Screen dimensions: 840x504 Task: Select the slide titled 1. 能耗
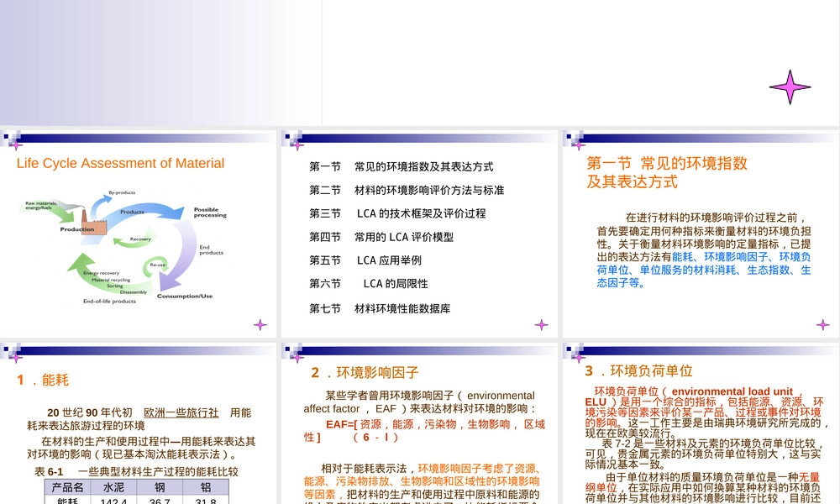(139, 423)
